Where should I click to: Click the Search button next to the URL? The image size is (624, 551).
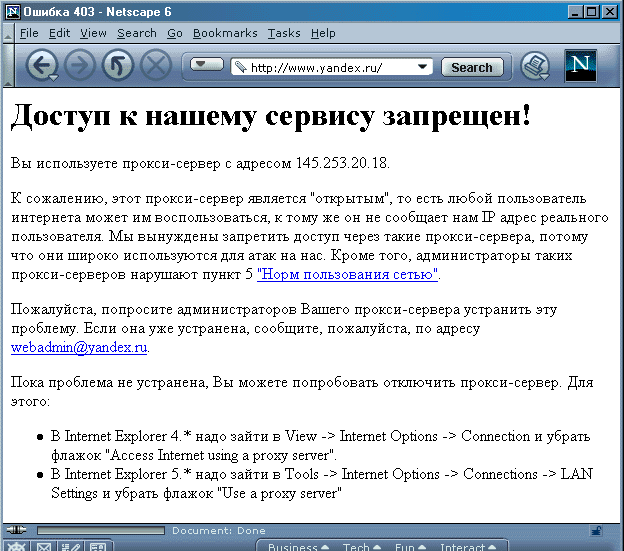472,67
